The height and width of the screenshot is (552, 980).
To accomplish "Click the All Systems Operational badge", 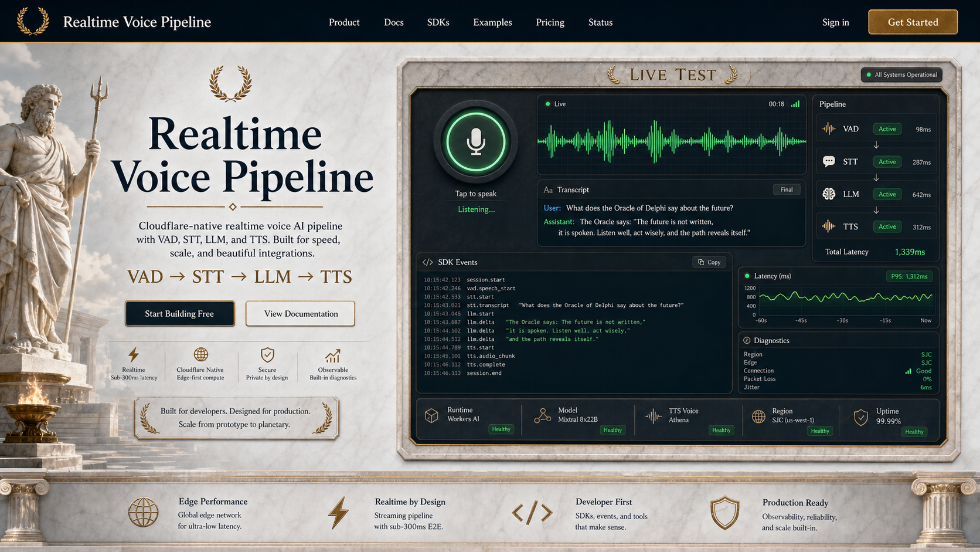I will (901, 74).
